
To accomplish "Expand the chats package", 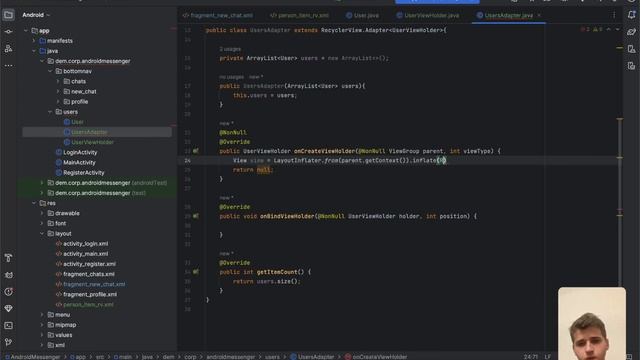I will [58, 81].
